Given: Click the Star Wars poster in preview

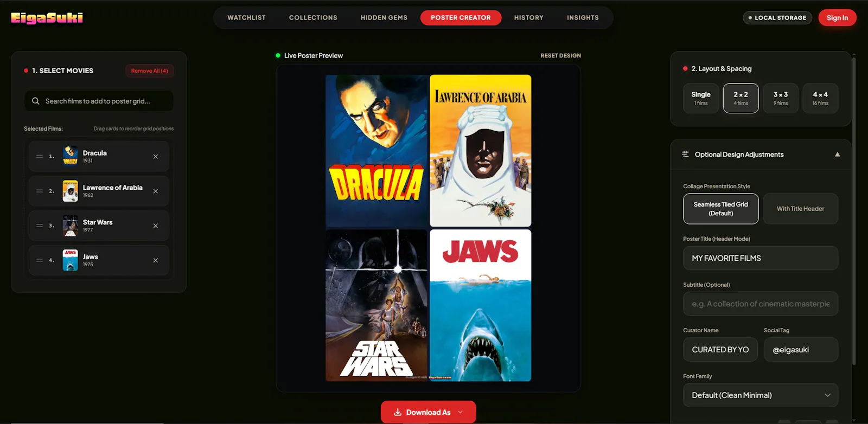Looking at the screenshot, I should [377, 305].
